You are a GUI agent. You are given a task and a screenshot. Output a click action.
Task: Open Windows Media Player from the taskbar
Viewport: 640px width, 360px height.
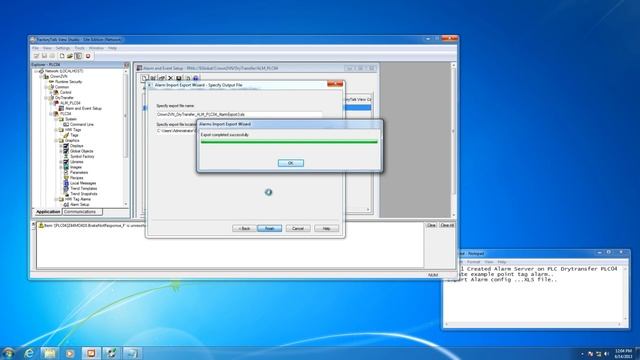click(x=70, y=353)
